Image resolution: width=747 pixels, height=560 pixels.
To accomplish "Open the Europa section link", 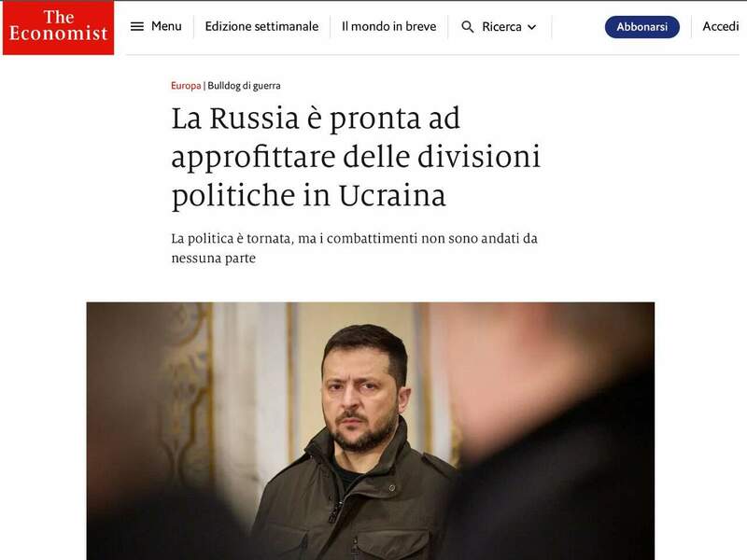I will [x=186, y=86].
